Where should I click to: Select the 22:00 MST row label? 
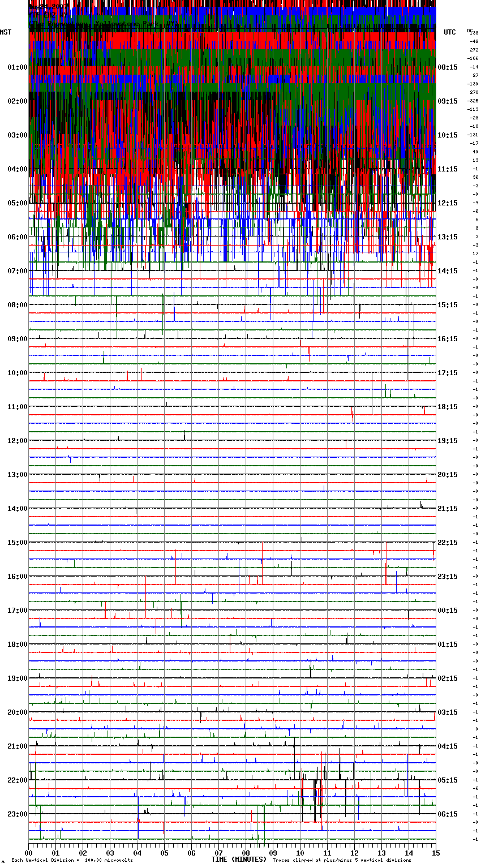[18, 780]
